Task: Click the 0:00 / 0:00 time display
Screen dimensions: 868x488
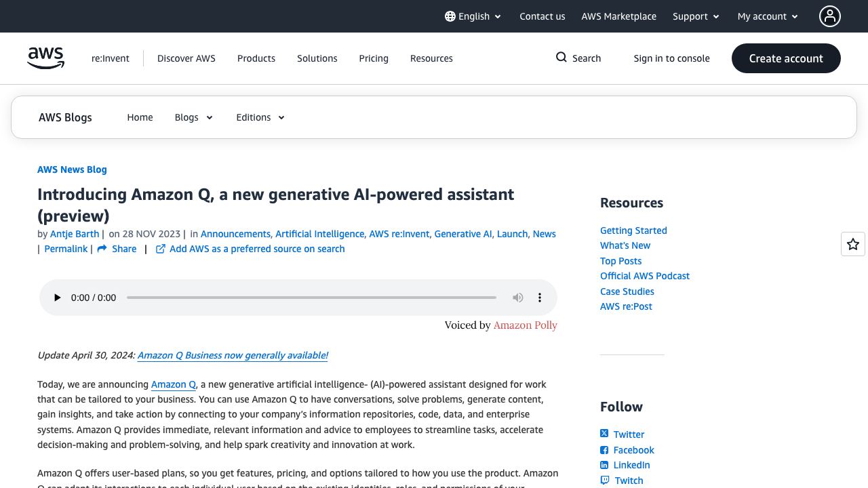Action: click(94, 298)
